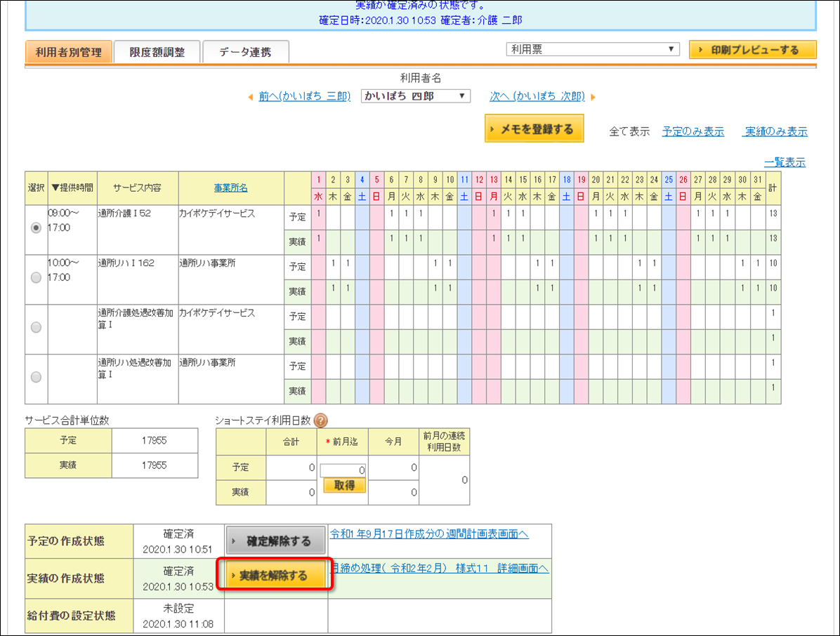Go to previous user 前へ(かいぽち 三郎)
The height and width of the screenshot is (636, 840).
tap(304, 96)
